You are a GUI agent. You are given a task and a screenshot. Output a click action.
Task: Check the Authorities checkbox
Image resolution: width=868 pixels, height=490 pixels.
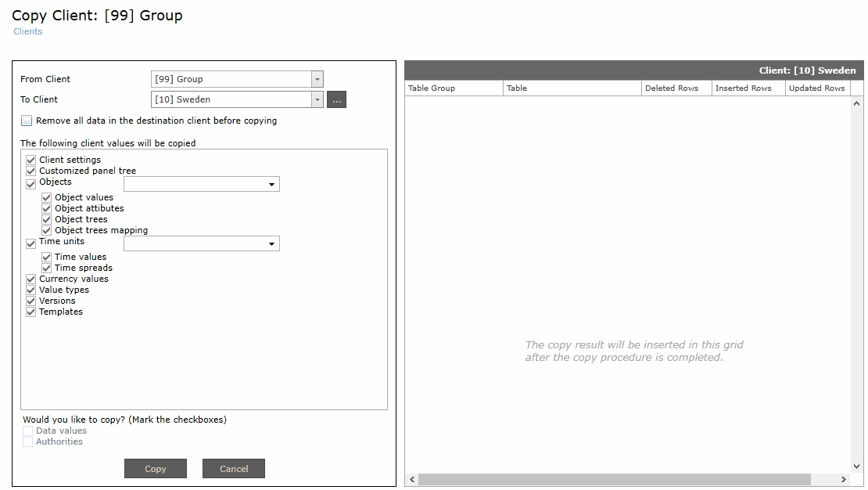(28, 441)
